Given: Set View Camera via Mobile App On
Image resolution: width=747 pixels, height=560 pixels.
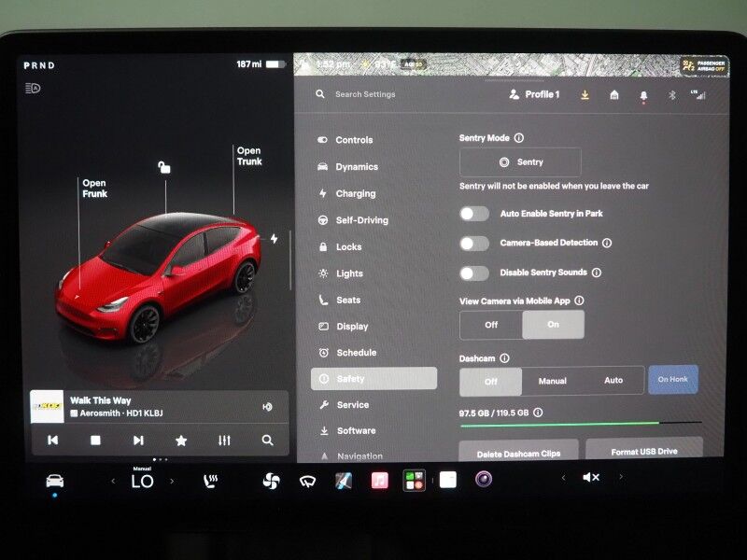Looking at the screenshot, I should pyautogui.click(x=553, y=324).
